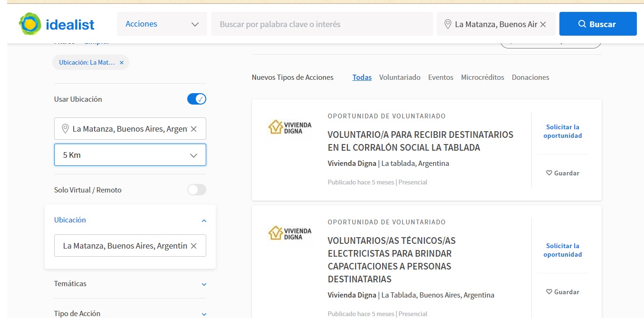Enable Solo Virtual / Remoto
Screen dimensions: 644x318
point(196,189)
